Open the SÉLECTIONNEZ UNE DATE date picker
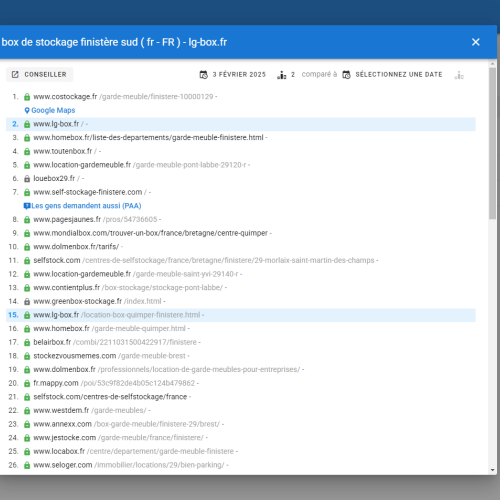The height and width of the screenshot is (500, 500). 399,74
